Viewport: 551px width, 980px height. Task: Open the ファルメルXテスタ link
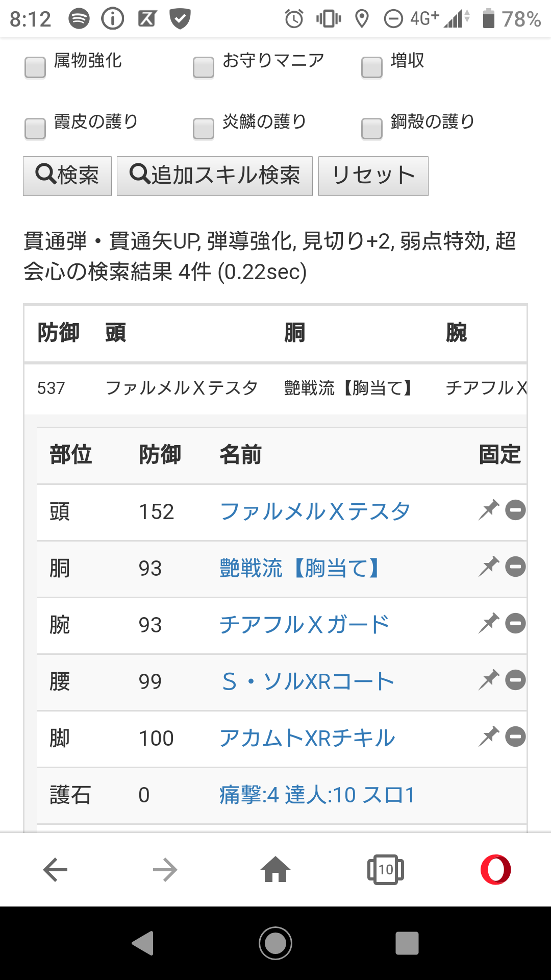[315, 511]
